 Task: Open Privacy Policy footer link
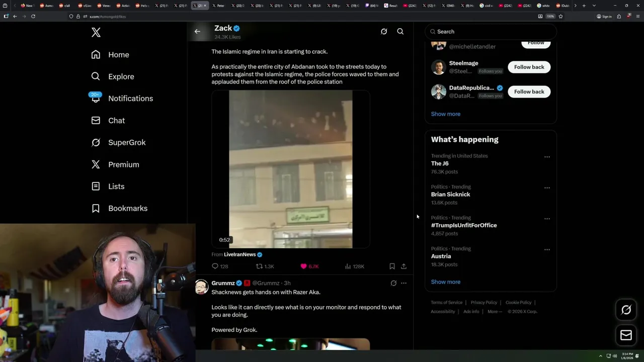(x=484, y=303)
